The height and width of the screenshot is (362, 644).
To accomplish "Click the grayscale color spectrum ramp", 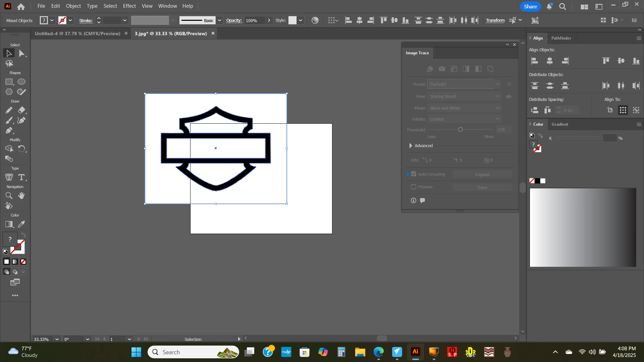I will pyautogui.click(x=583, y=228).
